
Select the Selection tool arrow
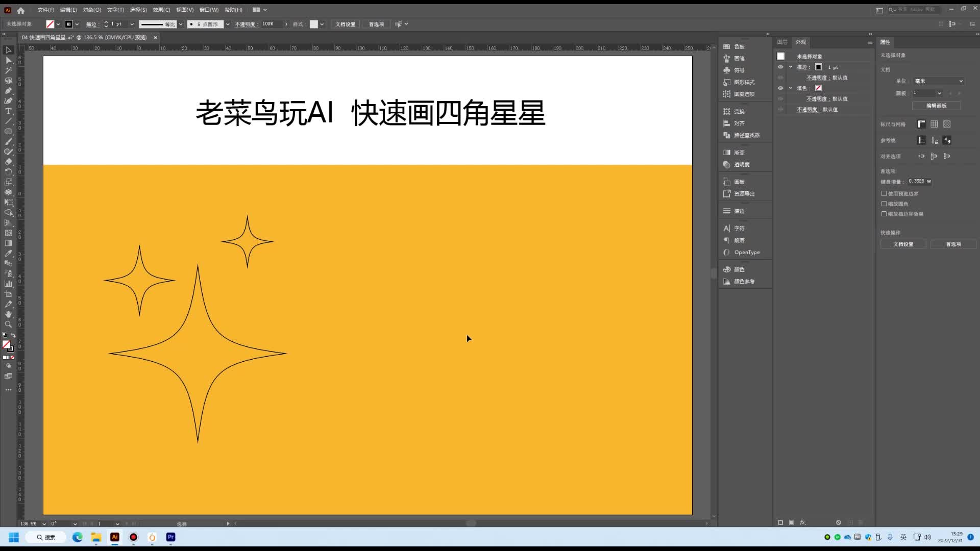8,50
